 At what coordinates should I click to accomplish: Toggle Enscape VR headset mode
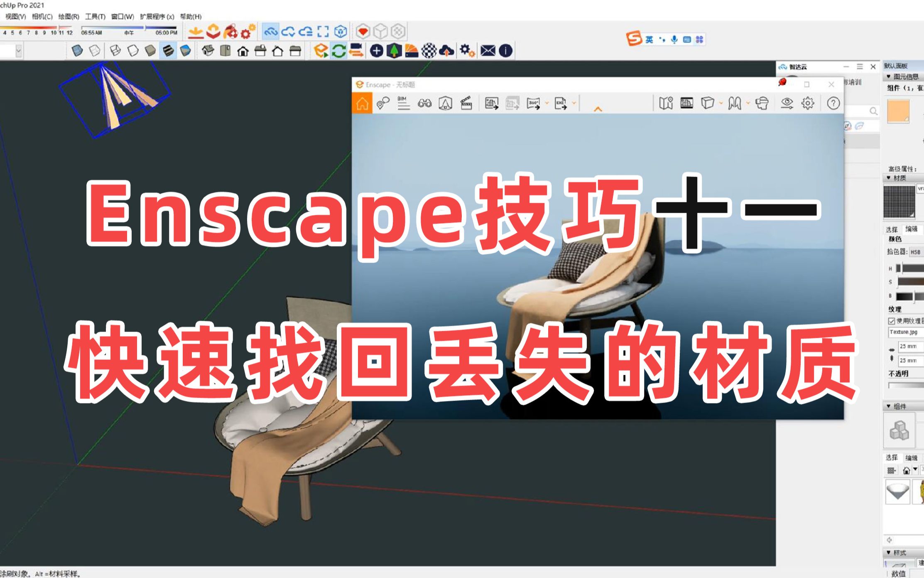click(x=762, y=103)
